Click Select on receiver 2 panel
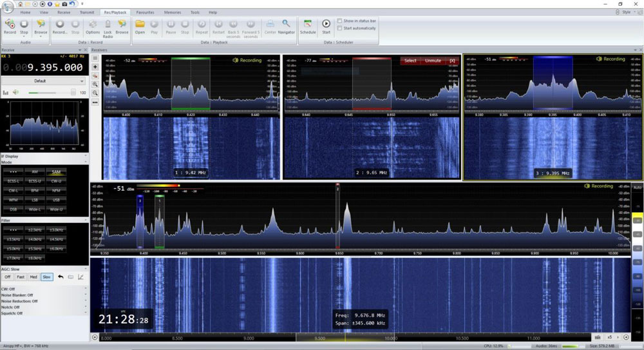This screenshot has height=350, width=644. [410, 61]
